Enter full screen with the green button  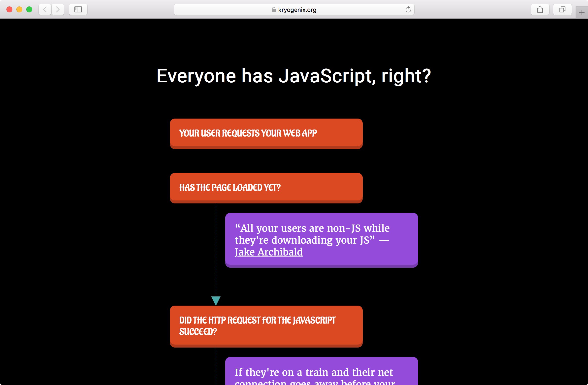coord(29,9)
